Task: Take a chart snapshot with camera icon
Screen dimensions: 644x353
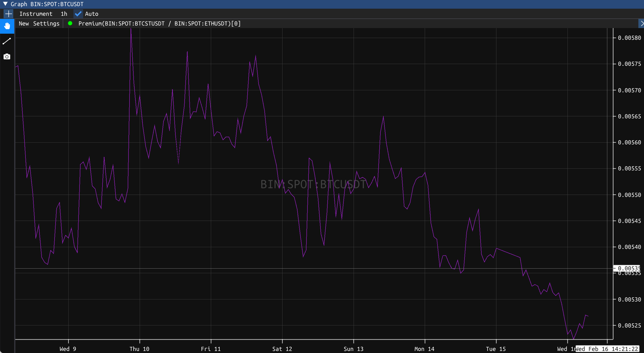Action: pos(7,56)
